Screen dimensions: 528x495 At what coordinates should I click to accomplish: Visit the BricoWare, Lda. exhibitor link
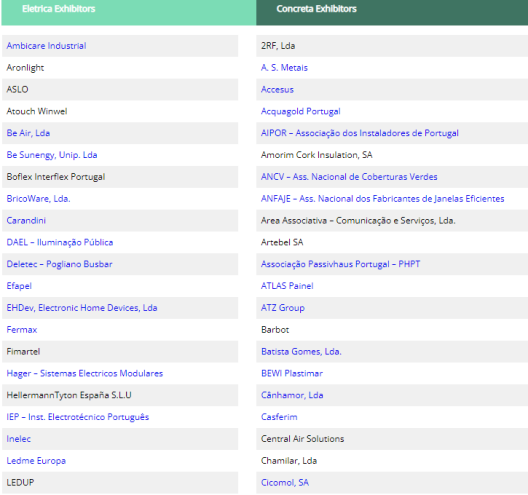tap(38, 199)
